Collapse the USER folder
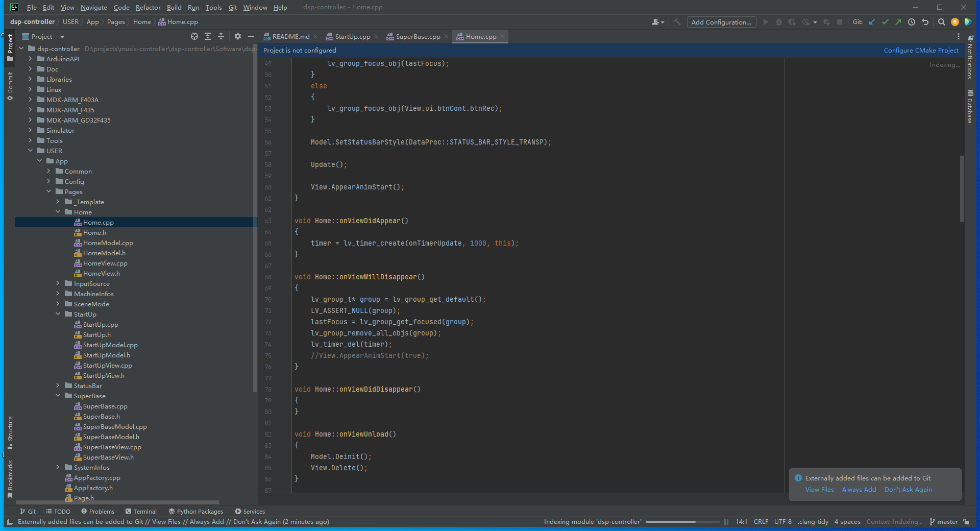Image resolution: width=980 pixels, height=531 pixels. click(30, 151)
